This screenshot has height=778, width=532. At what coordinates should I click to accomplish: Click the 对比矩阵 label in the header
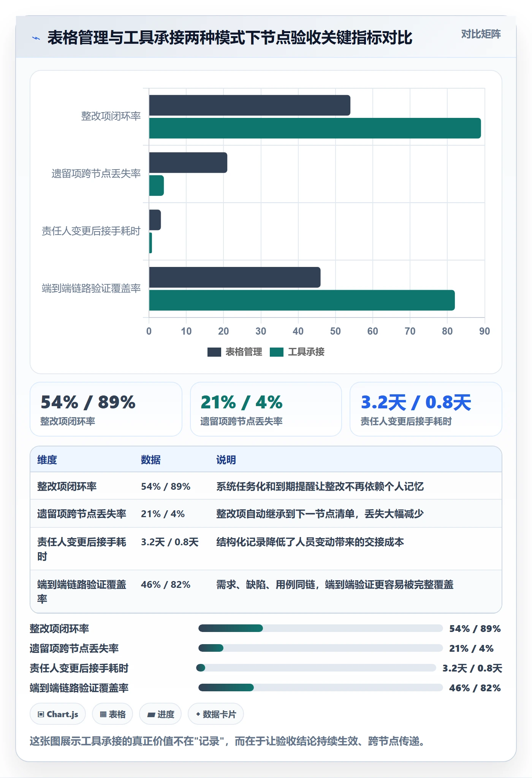481,34
